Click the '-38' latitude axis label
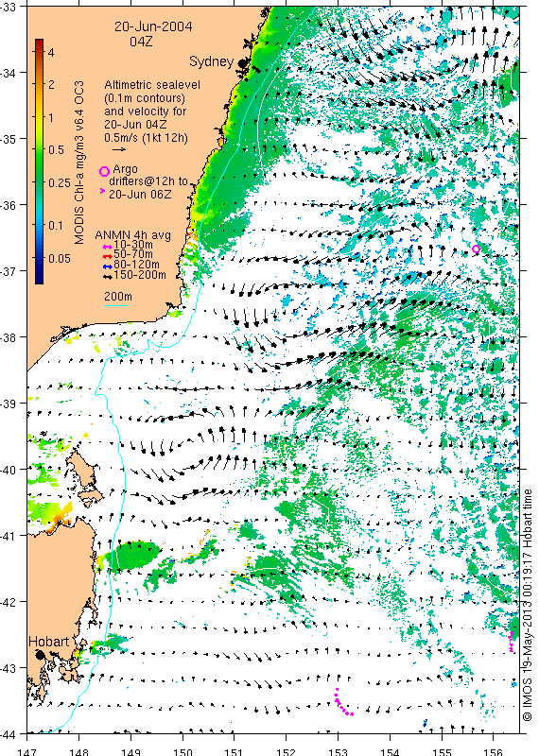This screenshot has width=539, height=756. [8, 337]
